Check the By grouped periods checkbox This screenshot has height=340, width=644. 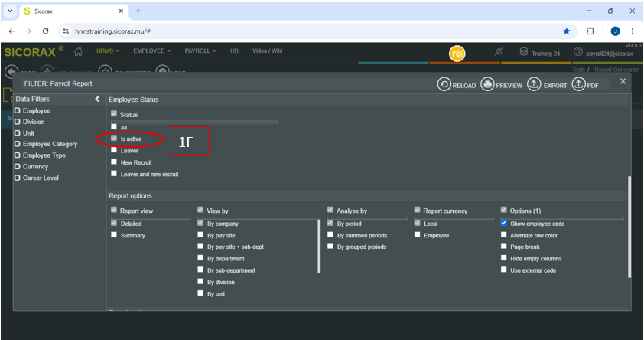[x=330, y=246]
